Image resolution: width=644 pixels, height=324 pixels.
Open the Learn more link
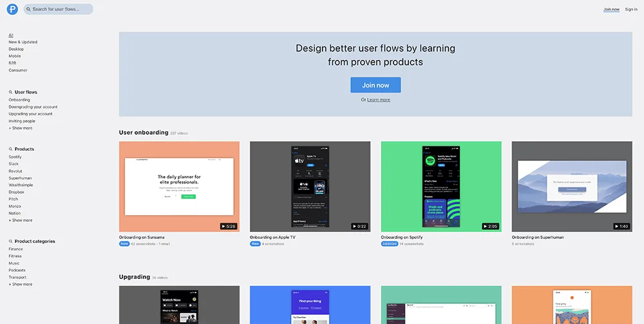pos(379,100)
